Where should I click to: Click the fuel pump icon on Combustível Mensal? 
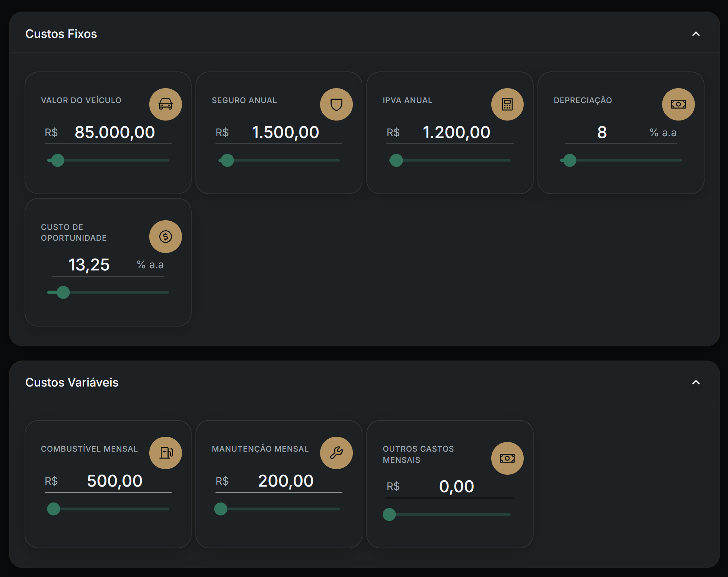coord(165,453)
